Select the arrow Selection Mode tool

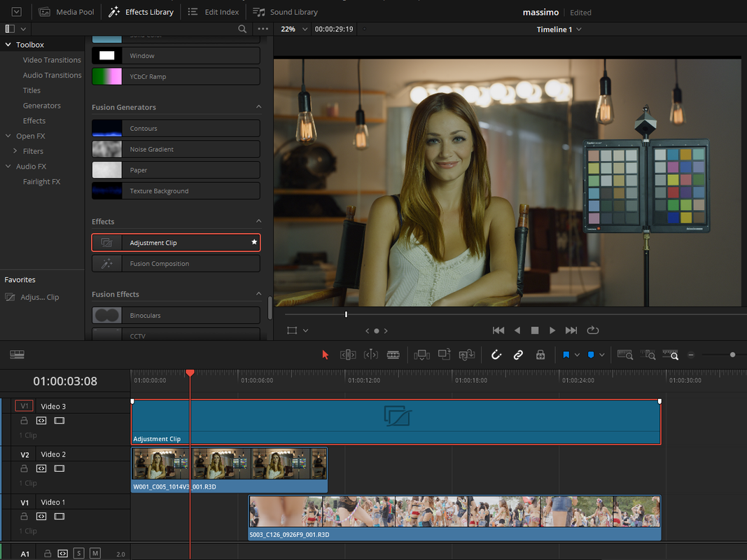326,355
